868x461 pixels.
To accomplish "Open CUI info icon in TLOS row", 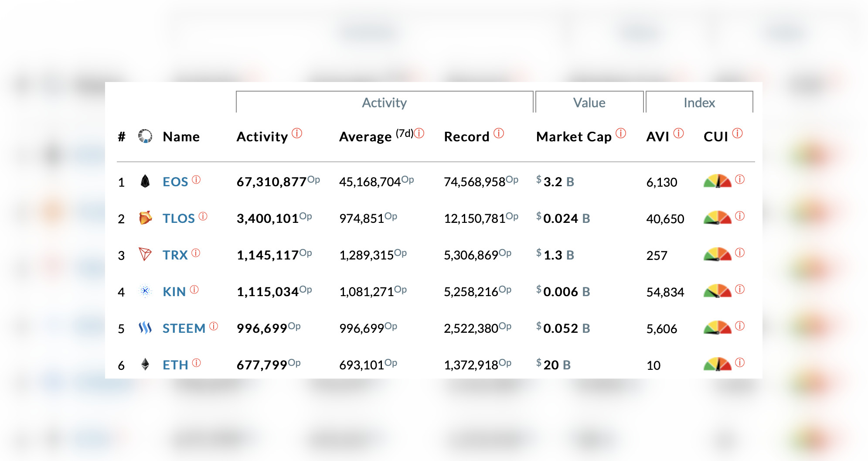I will [x=740, y=216].
